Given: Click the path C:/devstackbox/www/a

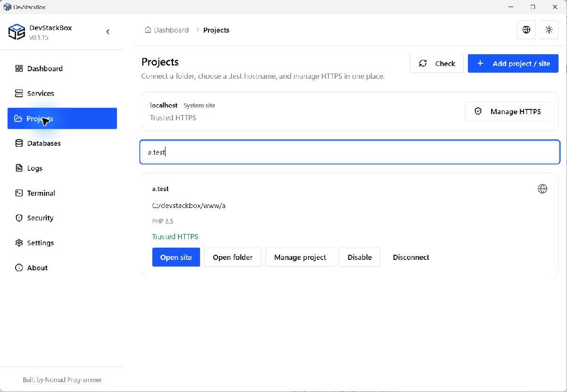Looking at the screenshot, I should click(189, 206).
